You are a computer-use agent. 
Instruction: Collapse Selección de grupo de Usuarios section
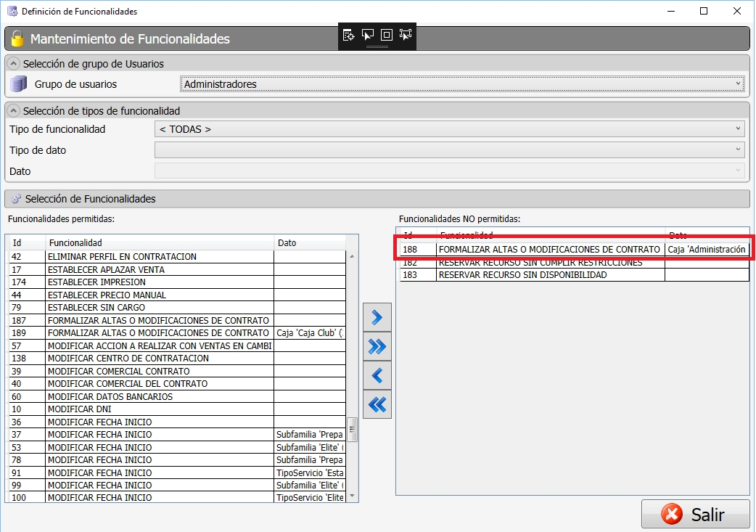pos(14,64)
